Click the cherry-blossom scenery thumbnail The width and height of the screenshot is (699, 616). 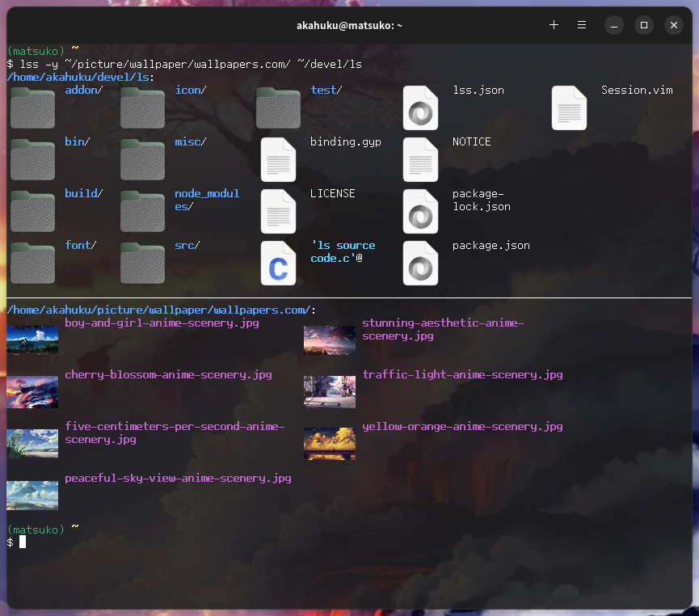tap(32, 392)
